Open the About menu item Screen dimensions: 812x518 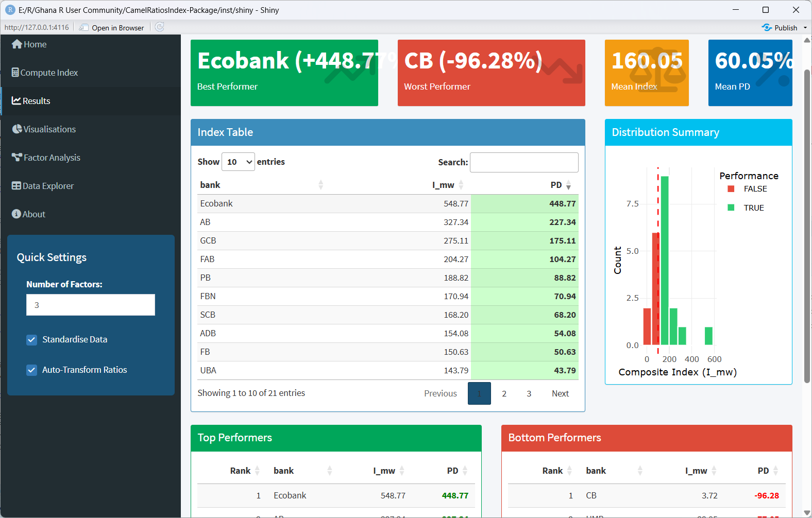91,214
